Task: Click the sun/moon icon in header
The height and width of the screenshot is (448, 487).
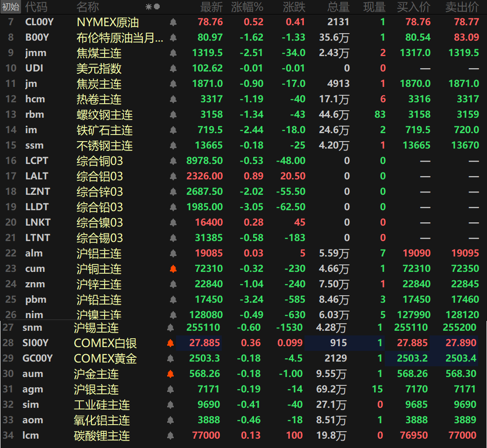Action: click(152, 7)
